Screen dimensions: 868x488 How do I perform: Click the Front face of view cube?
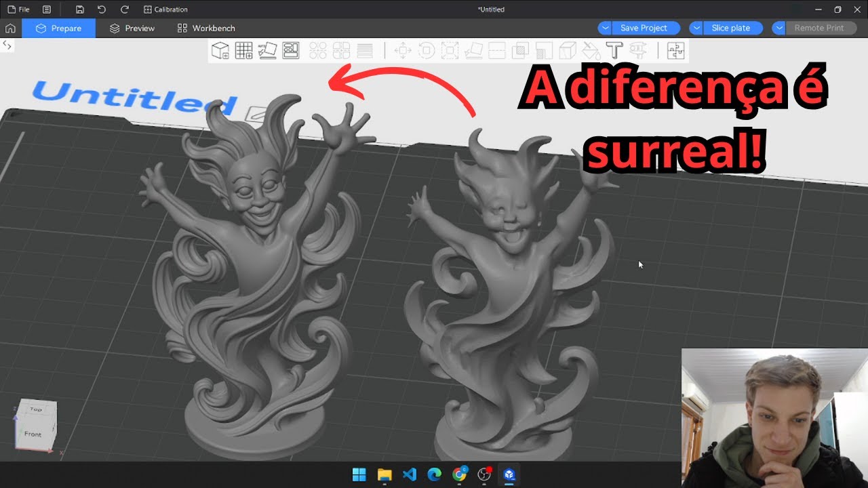click(33, 434)
